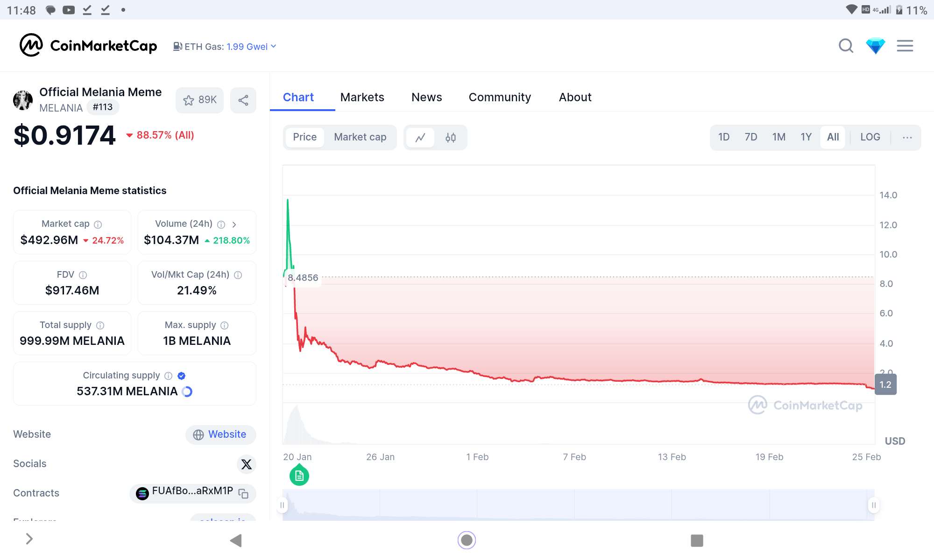Click the ETH gas pump icon
934x560 pixels.
[x=177, y=46]
